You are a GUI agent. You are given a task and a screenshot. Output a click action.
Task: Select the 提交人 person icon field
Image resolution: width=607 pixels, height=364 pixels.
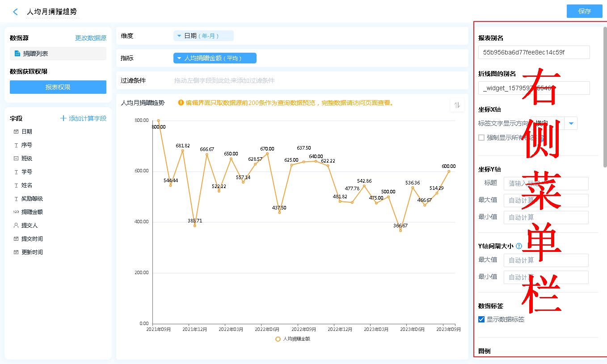16,226
